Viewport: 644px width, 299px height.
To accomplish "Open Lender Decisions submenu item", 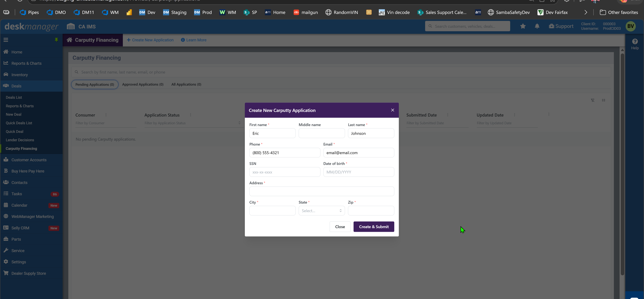I will (20, 140).
